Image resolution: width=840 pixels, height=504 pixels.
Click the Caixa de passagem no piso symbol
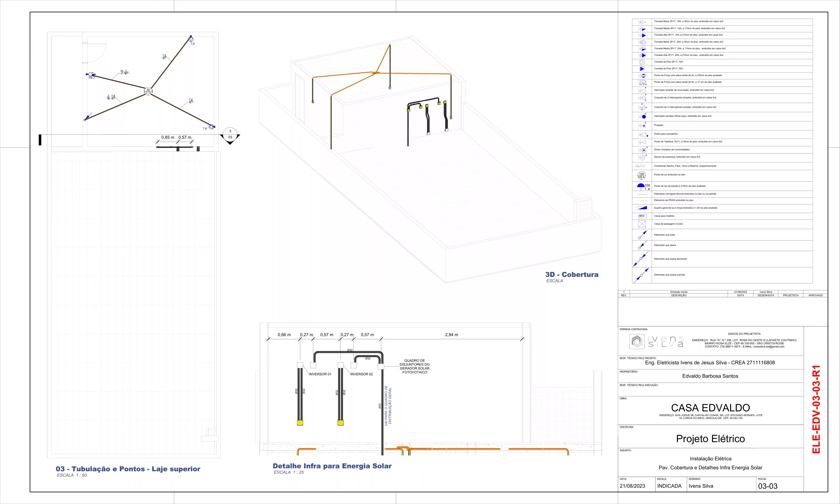642,224
